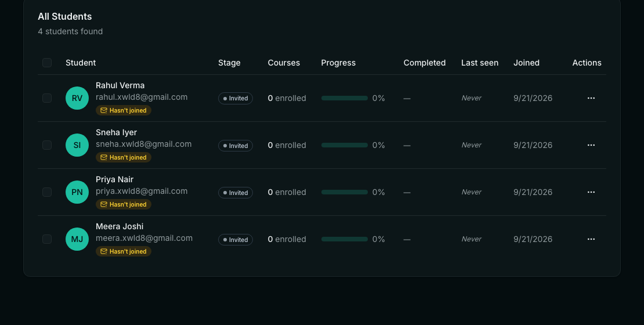Click Priya Nair's Hasn't joined badge
The width and height of the screenshot is (644, 325).
[124, 205]
